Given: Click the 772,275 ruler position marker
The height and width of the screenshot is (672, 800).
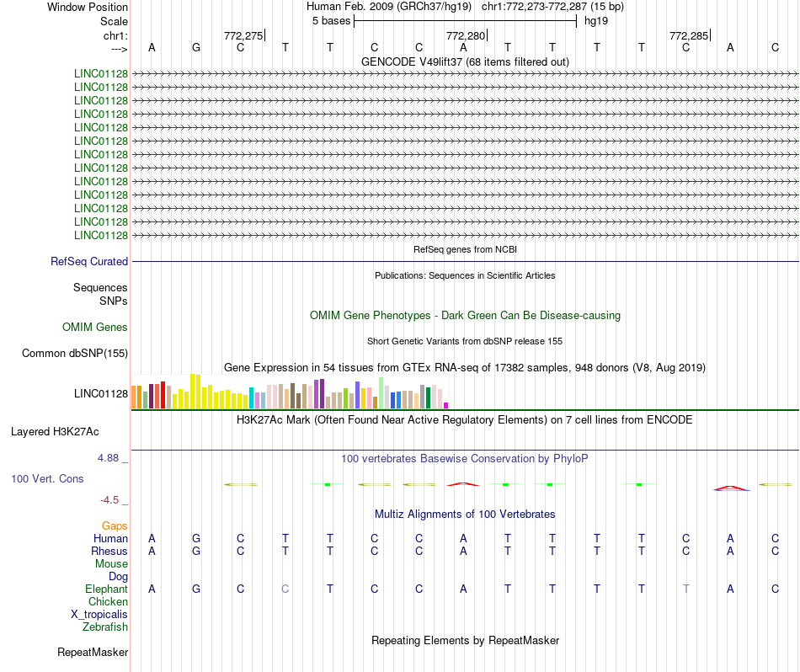Looking at the screenshot, I should click(243, 35).
